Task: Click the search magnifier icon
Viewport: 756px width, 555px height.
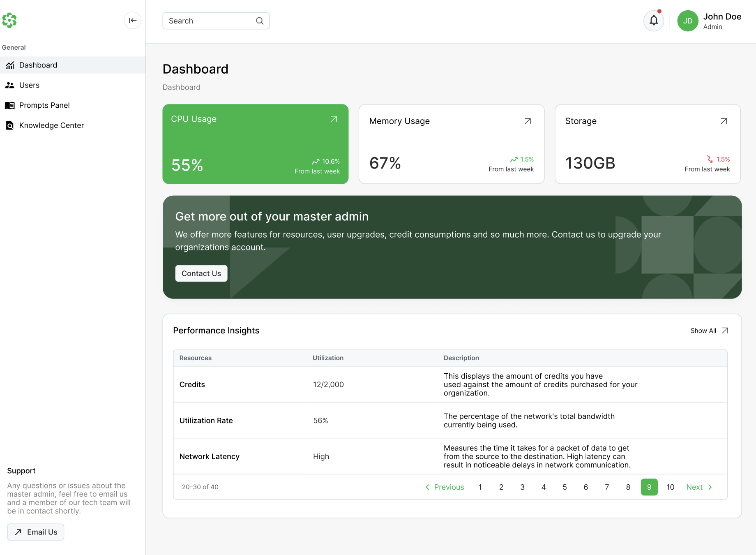Action: (x=260, y=21)
